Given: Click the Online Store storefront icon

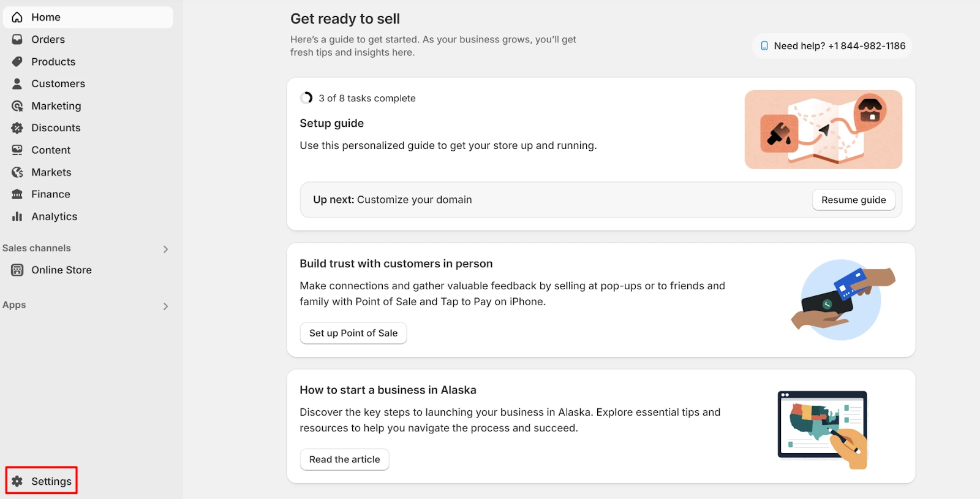Looking at the screenshot, I should click(x=17, y=270).
